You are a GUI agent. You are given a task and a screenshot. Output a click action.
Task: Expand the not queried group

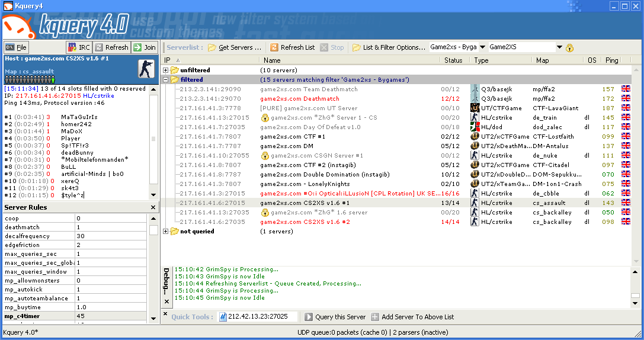pyautogui.click(x=165, y=232)
